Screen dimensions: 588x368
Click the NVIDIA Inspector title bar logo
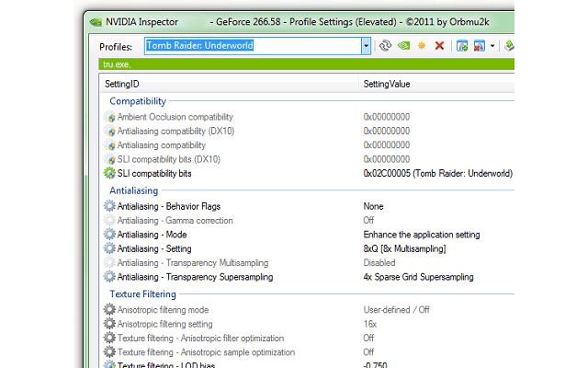pos(96,22)
